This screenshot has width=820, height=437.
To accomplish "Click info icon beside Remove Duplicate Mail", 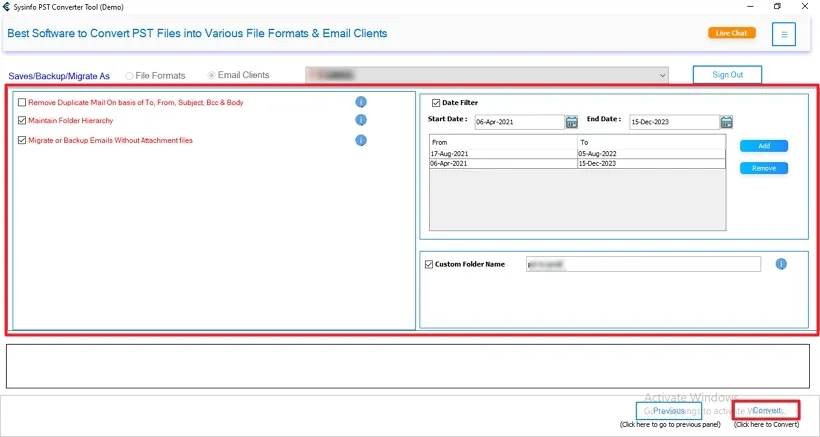I will click(361, 102).
